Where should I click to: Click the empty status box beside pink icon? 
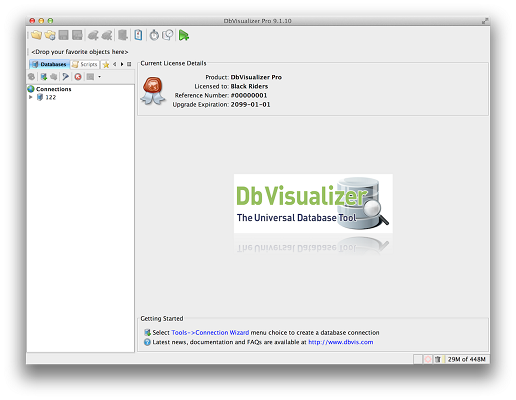(x=418, y=359)
